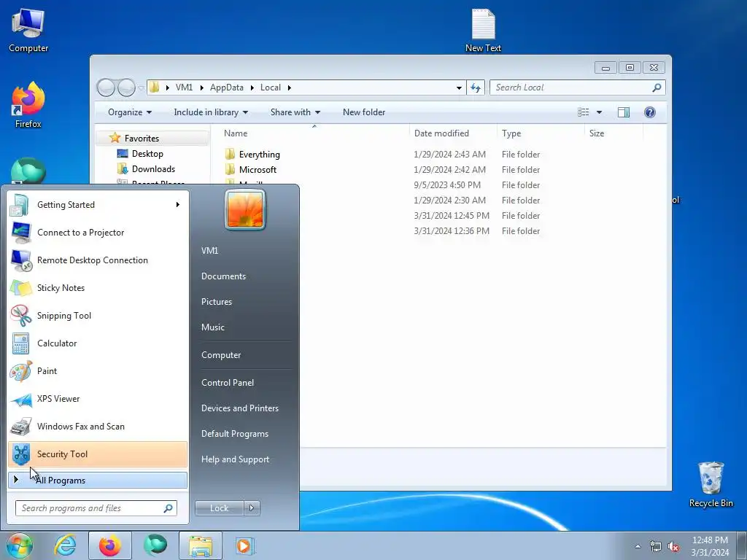
Task: Click the Explorer back button
Action: pyautogui.click(x=106, y=87)
